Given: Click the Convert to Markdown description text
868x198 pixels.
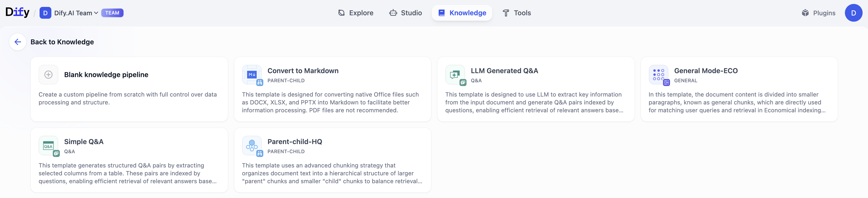Looking at the screenshot, I should click(330, 102).
